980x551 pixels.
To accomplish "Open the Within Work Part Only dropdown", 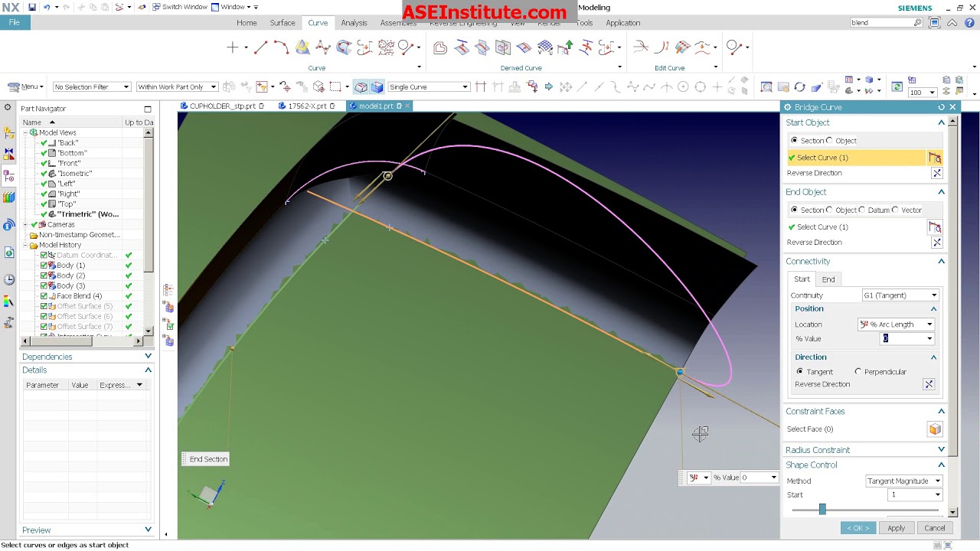I will tap(177, 87).
